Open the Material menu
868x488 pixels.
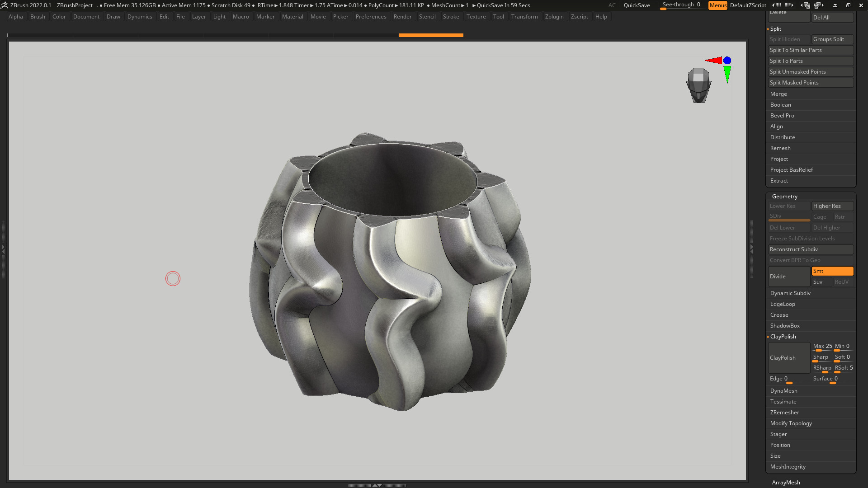(x=292, y=17)
